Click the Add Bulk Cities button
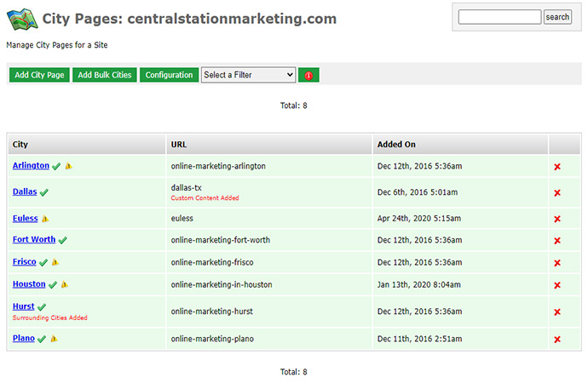 (x=105, y=75)
